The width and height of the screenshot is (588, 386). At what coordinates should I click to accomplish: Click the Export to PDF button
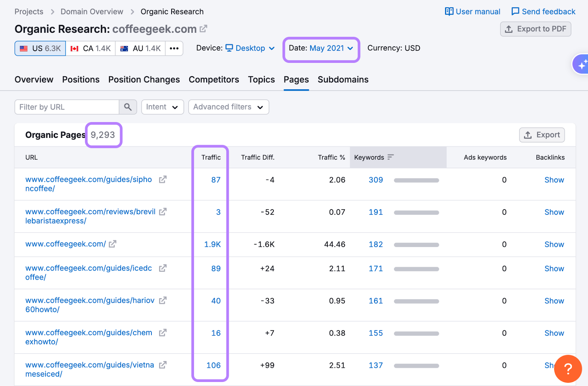(x=535, y=29)
